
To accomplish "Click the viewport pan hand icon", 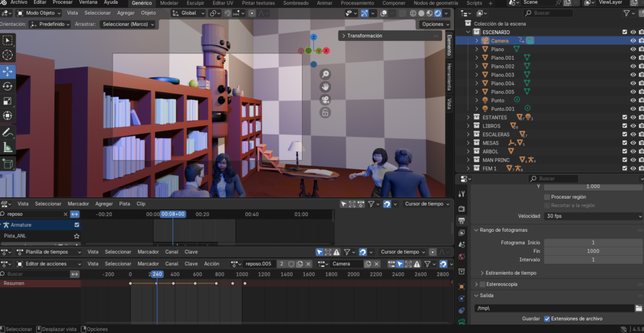I will pos(325,87).
